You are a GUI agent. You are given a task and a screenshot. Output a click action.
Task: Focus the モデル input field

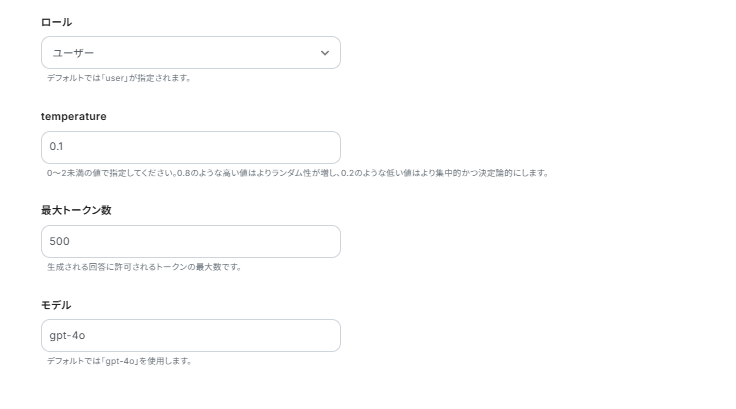click(190, 335)
